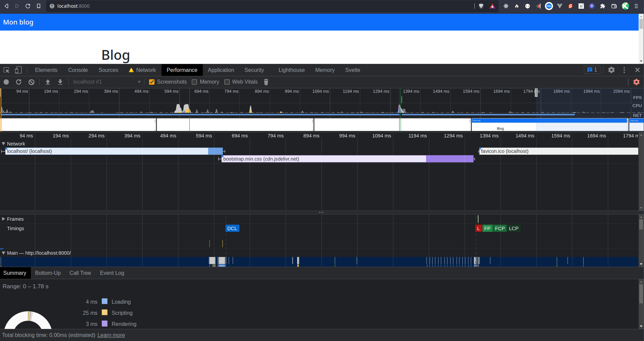644x341 pixels.
Task: Go forward in browser history
Action: 17,6
